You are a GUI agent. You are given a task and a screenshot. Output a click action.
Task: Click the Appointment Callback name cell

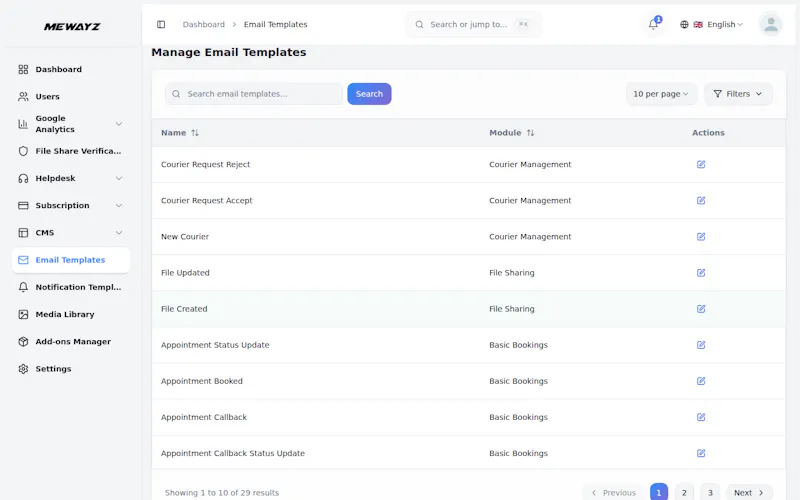coord(204,417)
